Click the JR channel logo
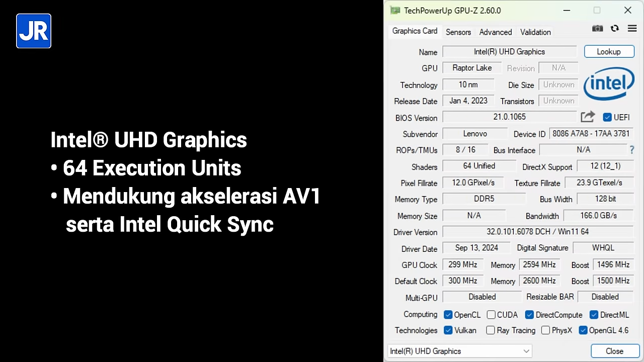 [x=33, y=31]
